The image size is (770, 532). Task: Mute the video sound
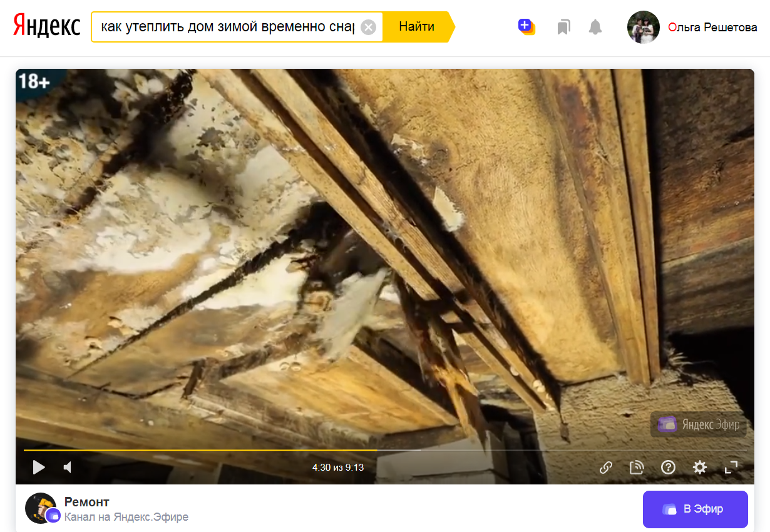(x=68, y=467)
